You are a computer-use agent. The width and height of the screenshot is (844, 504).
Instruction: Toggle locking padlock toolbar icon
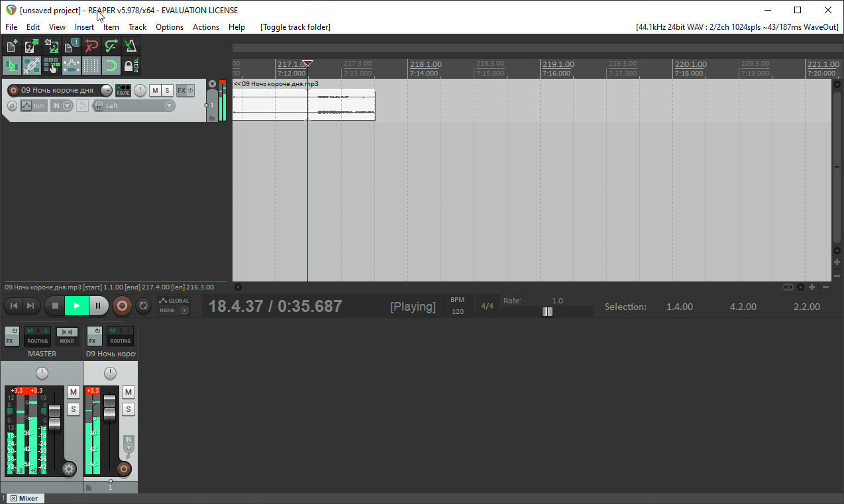(131, 66)
